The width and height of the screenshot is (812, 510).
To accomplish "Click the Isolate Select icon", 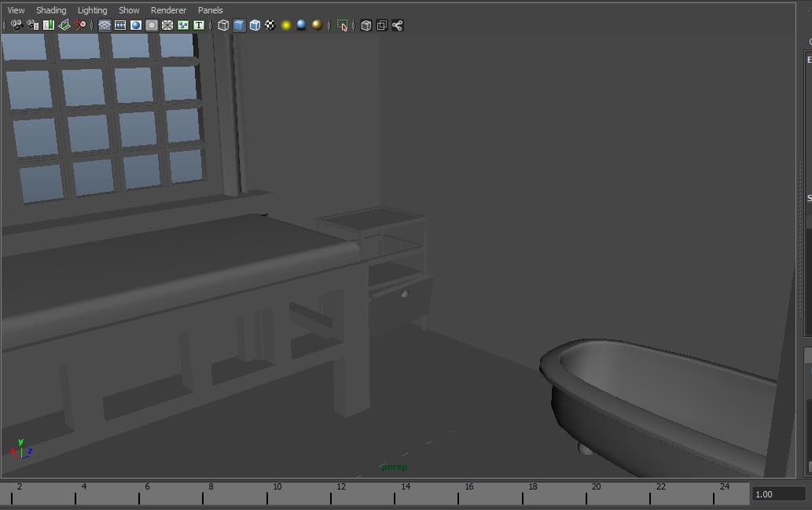I will pos(342,25).
